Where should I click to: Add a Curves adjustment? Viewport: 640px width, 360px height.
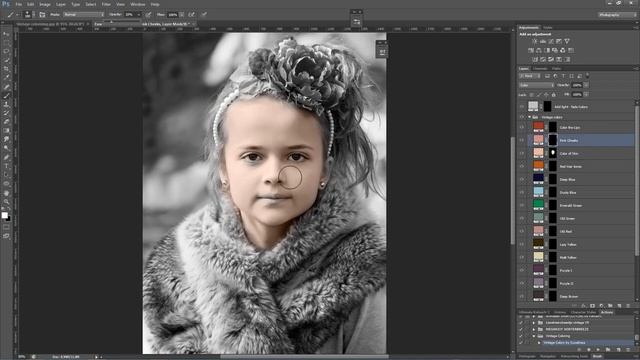click(x=551, y=41)
